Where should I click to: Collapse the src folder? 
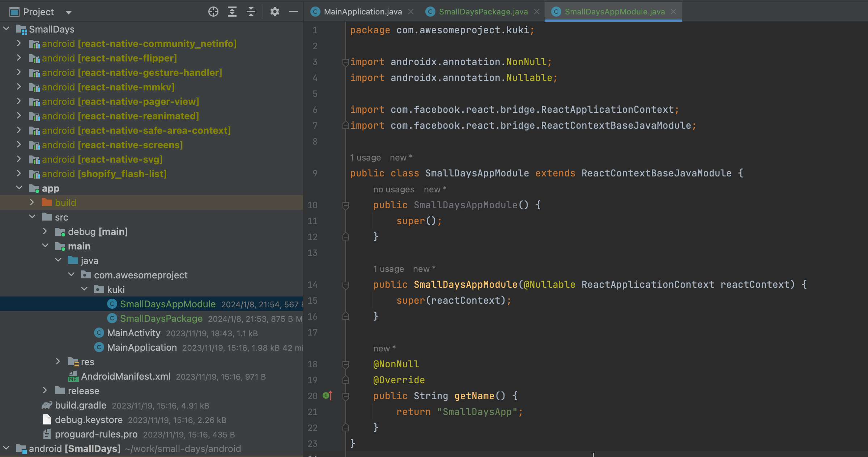pos(32,217)
